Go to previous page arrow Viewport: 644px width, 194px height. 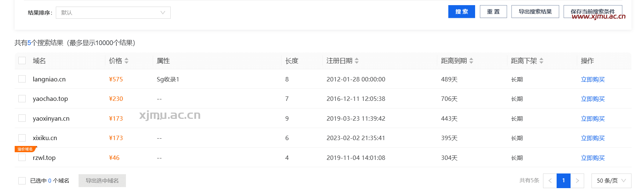point(550,181)
